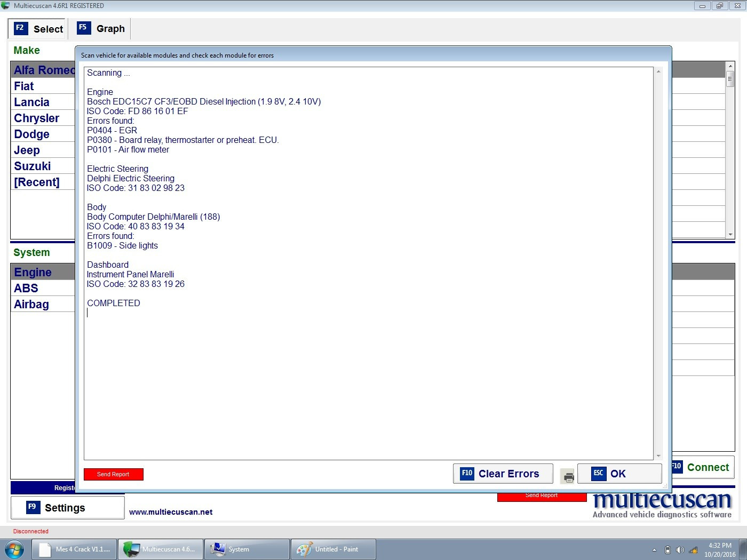Click the model list scrollbar down arrow
Viewport: 747px width, 560px height.
click(x=730, y=234)
